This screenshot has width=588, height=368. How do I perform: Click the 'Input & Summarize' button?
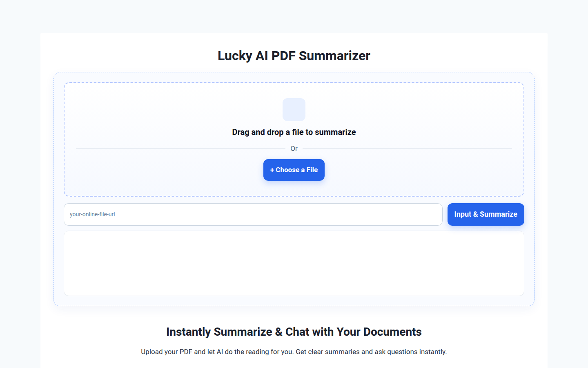pyautogui.click(x=486, y=214)
